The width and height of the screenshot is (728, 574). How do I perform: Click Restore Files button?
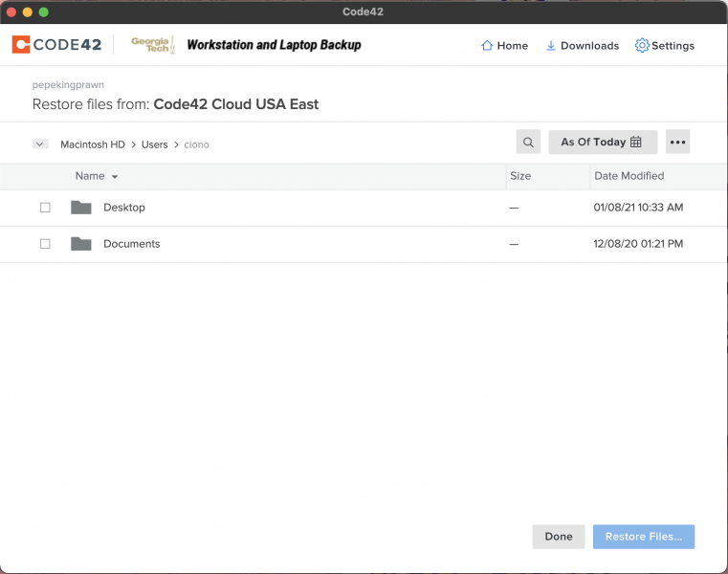(x=644, y=537)
